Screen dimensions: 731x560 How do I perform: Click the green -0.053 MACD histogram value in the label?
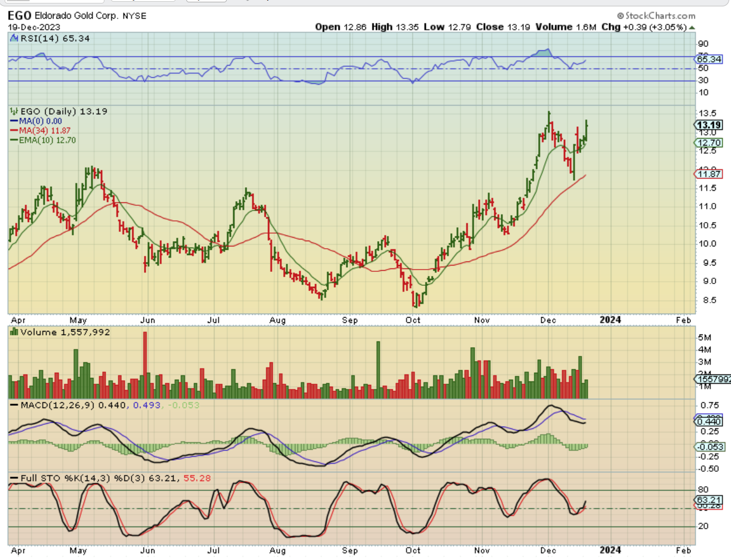click(183, 405)
